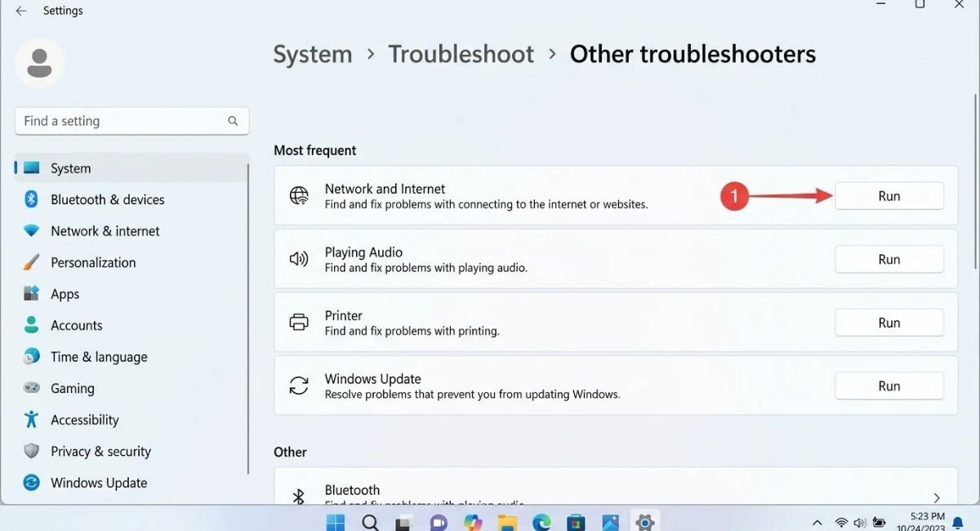Click the battery tray icon
The image size is (980, 531).
click(880, 523)
